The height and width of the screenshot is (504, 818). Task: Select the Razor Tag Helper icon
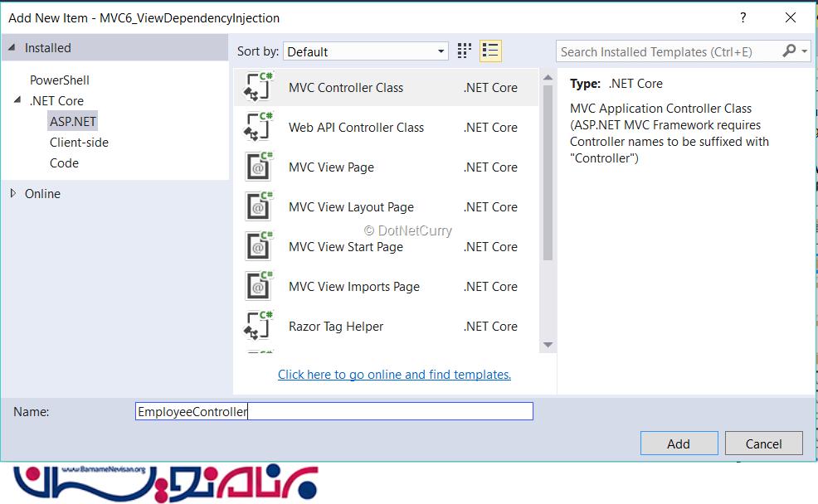pyautogui.click(x=258, y=326)
